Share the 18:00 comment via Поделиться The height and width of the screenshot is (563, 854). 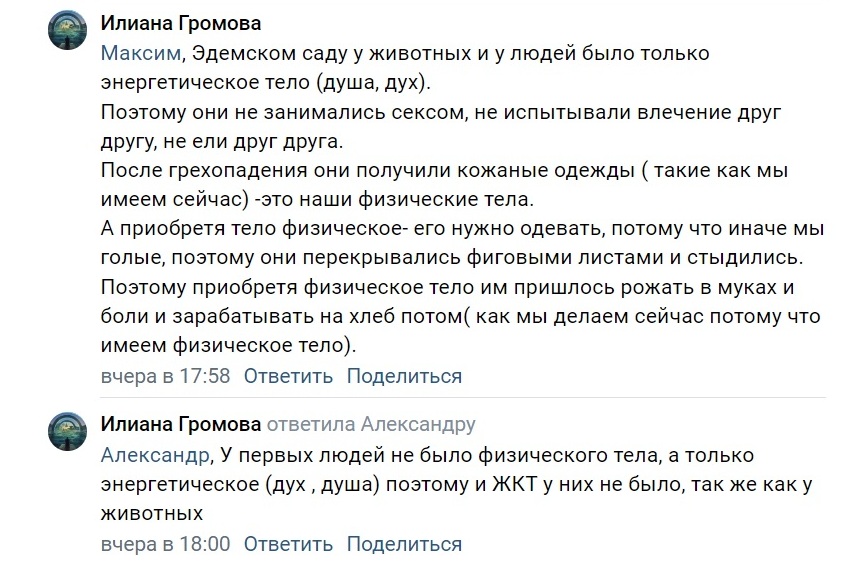(404, 544)
